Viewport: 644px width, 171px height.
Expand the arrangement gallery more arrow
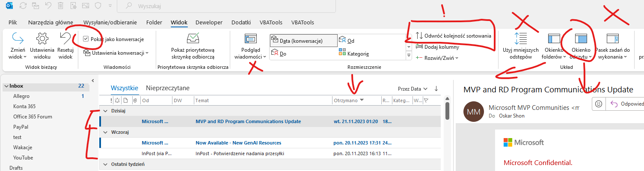point(409,56)
